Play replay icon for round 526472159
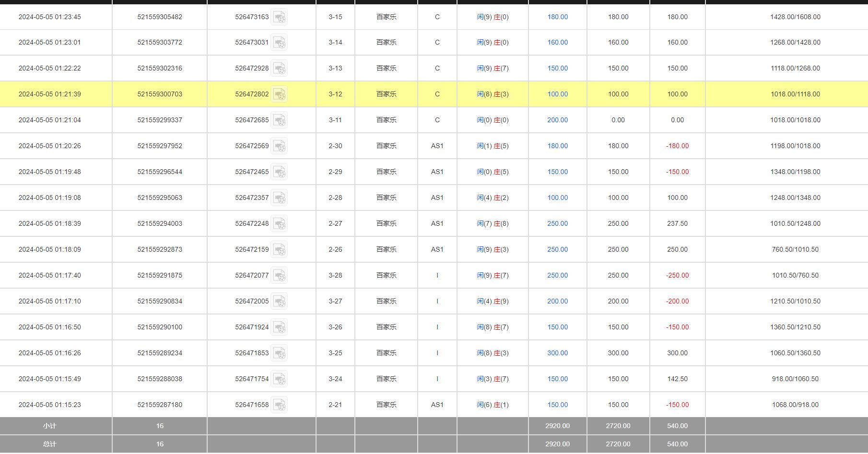This screenshot has height=454, width=868. click(279, 250)
